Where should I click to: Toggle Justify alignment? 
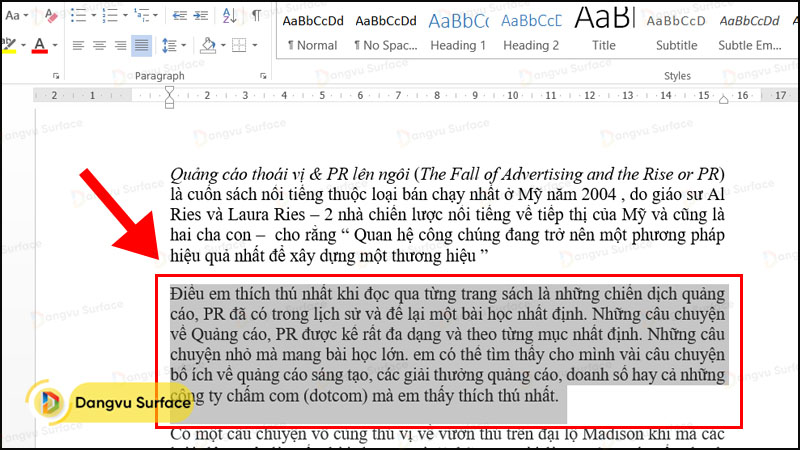tap(141, 45)
